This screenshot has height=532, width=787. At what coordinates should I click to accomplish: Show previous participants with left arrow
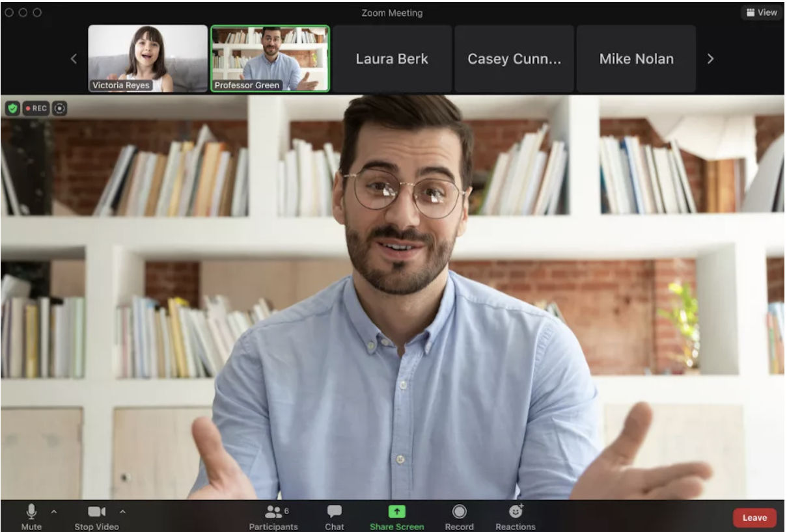click(74, 59)
